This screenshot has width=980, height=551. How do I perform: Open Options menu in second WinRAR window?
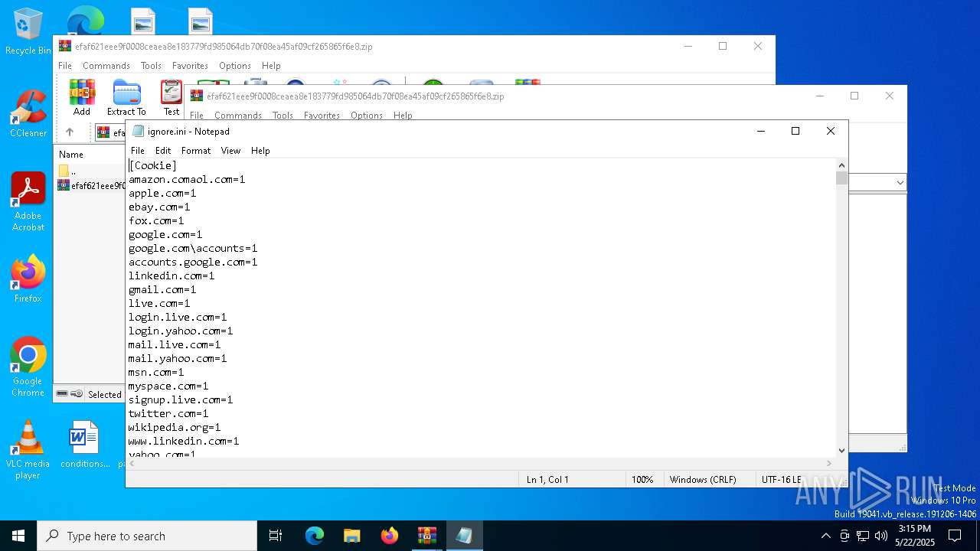coord(367,116)
